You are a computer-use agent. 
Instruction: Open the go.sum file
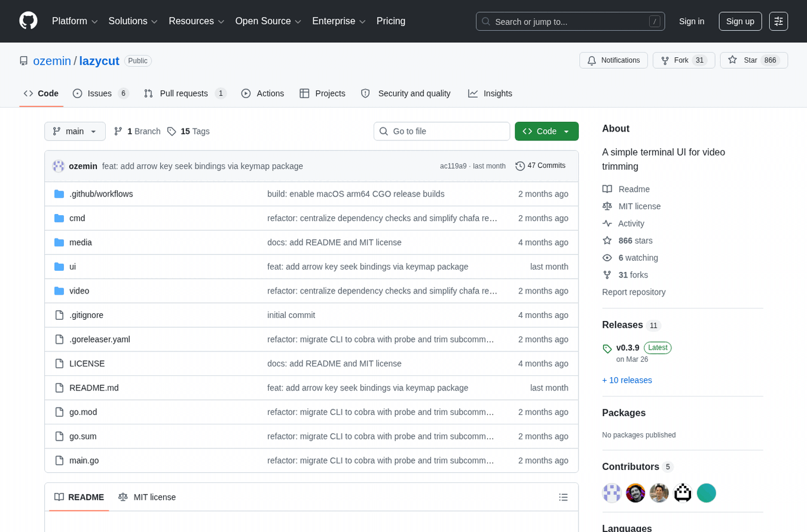(x=82, y=436)
